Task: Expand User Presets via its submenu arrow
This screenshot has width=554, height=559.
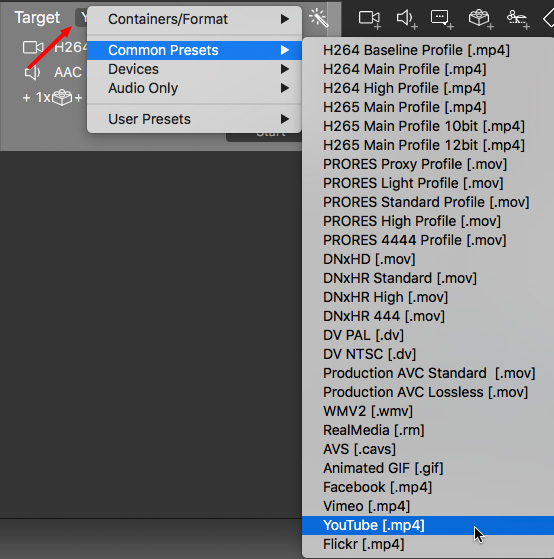Action: 284,119
